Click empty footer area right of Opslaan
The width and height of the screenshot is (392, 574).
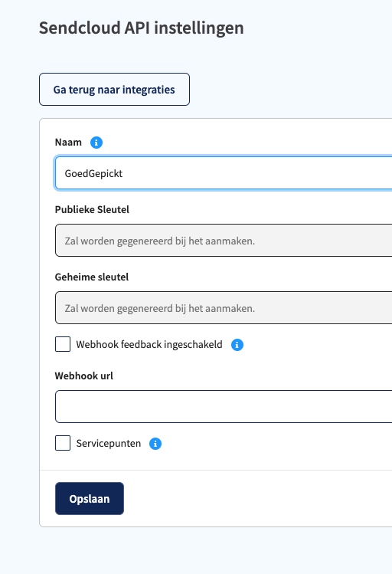point(256,499)
